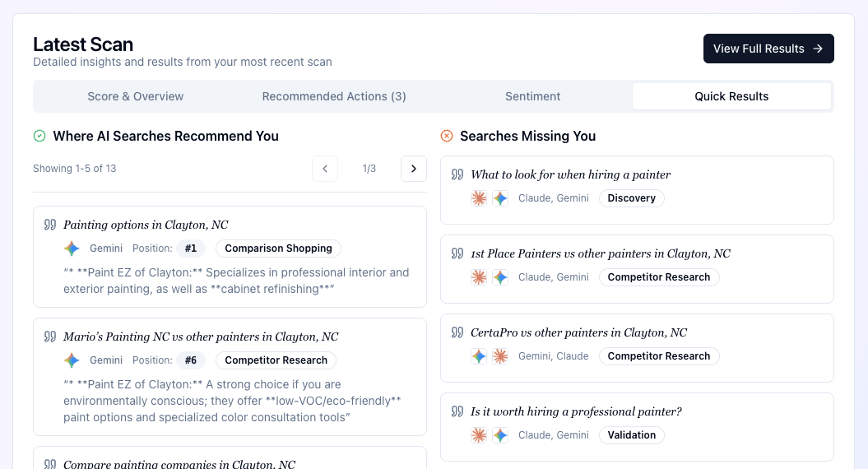Open Recommended Actions (3) tab
868x469 pixels.
click(x=334, y=96)
